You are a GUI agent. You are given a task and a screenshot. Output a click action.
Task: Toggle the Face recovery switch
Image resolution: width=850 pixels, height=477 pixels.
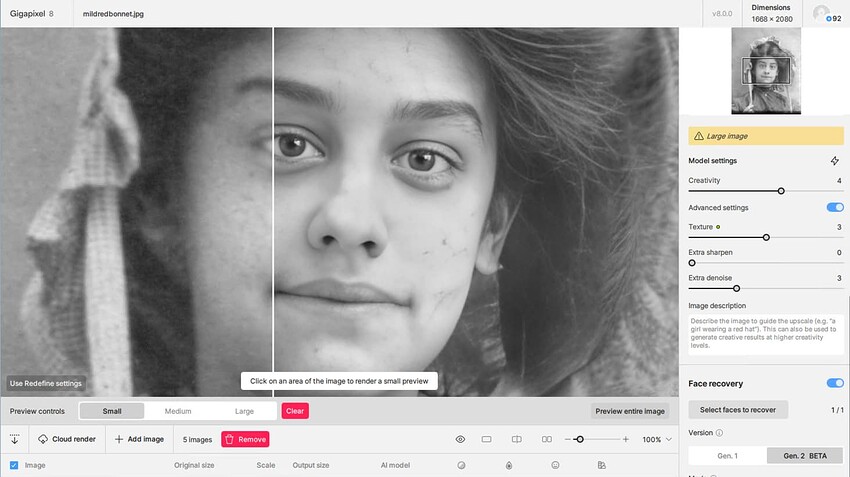(x=835, y=383)
